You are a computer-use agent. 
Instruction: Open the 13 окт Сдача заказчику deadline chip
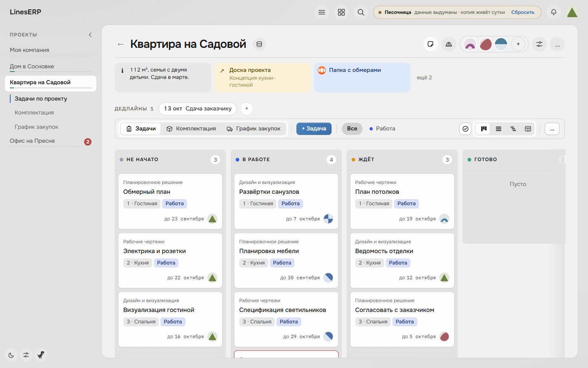(198, 108)
